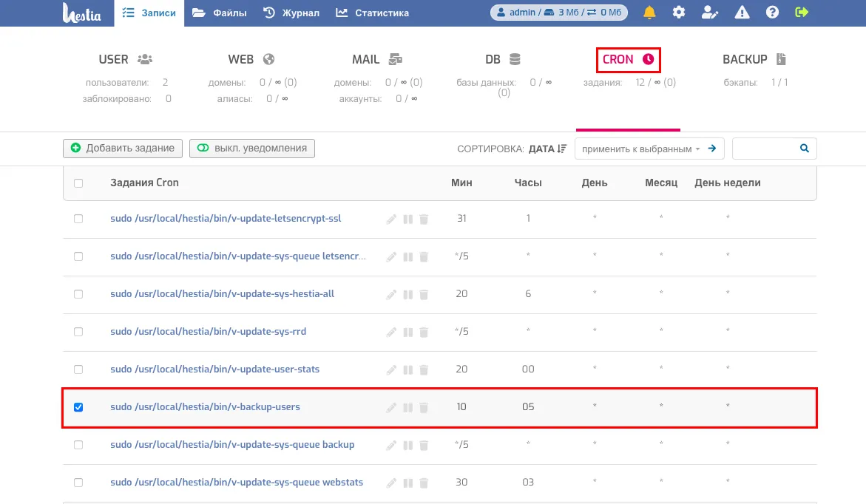Open the v-update-letsencrypt-ssl job link

tap(226, 219)
